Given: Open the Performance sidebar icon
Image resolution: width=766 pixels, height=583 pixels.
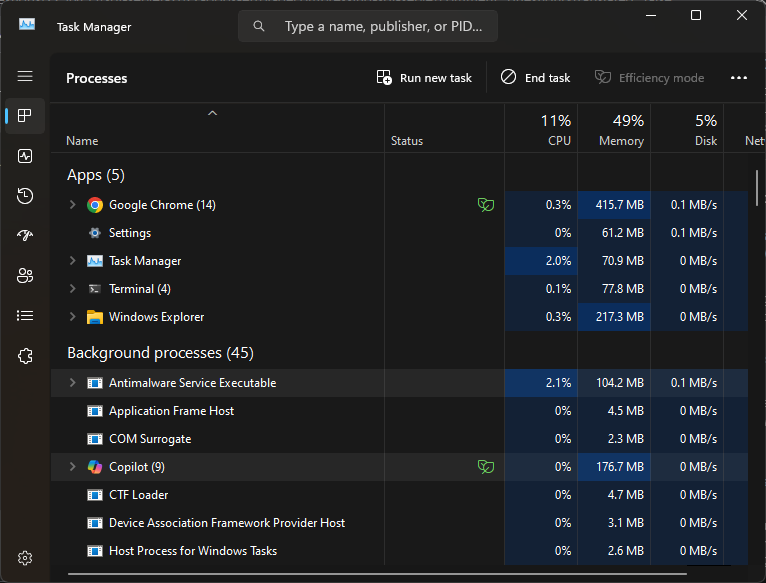Looking at the screenshot, I should [x=25, y=156].
